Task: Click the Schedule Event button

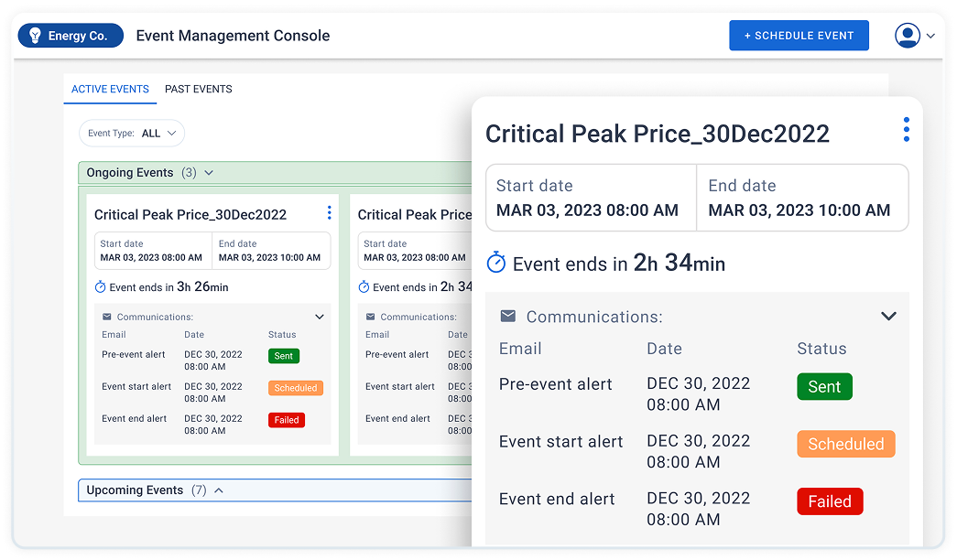Action: (799, 35)
